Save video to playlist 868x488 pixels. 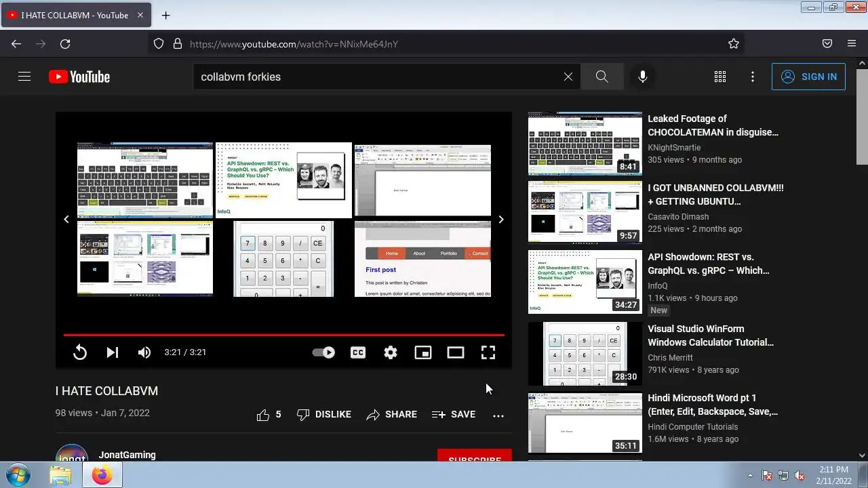pyautogui.click(x=454, y=415)
